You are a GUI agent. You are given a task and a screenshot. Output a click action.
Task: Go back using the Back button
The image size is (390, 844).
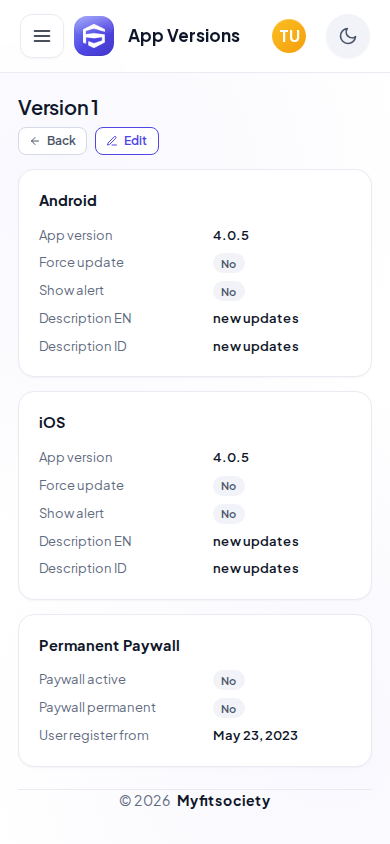click(53, 141)
